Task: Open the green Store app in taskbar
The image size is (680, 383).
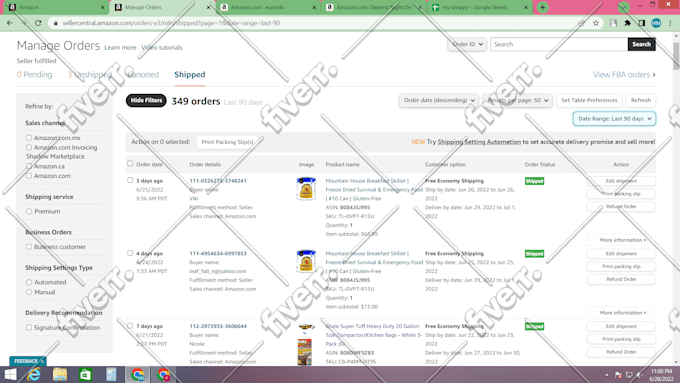Action: (x=85, y=374)
